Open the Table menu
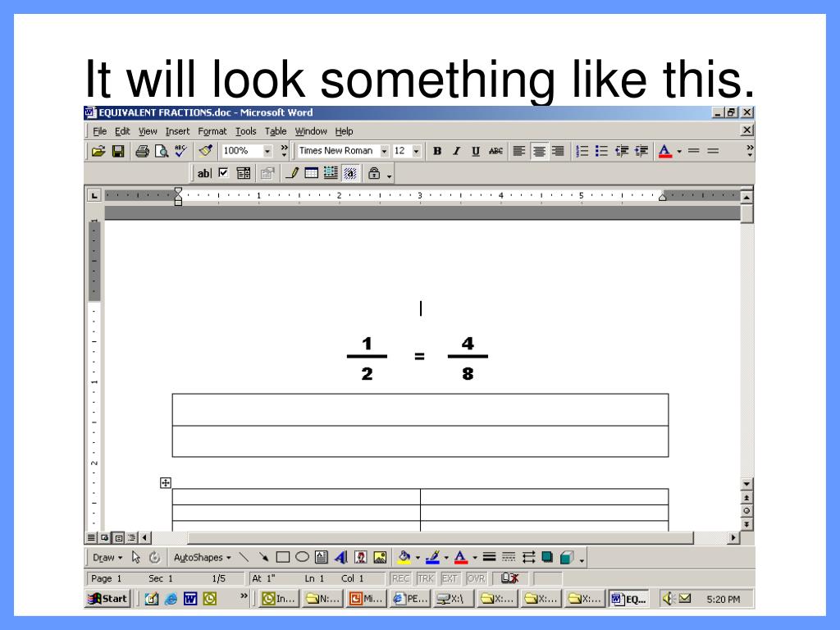The image size is (840, 630). coord(276,131)
